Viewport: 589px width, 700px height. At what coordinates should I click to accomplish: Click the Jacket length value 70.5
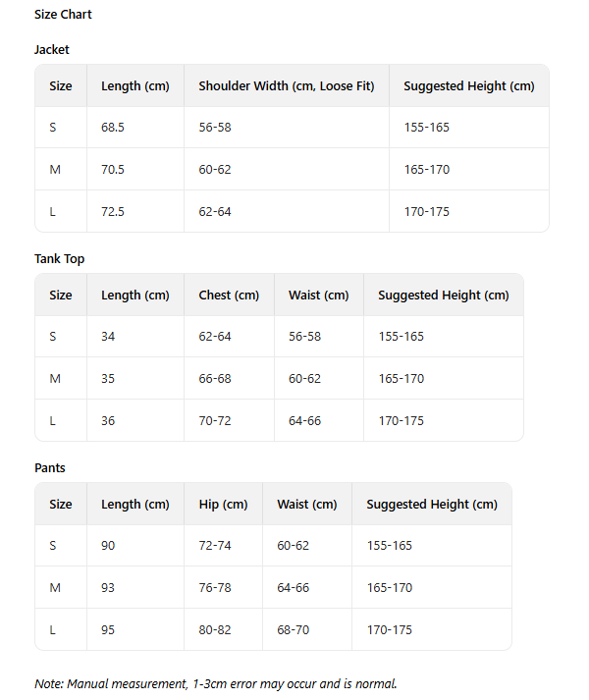tap(113, 170)
